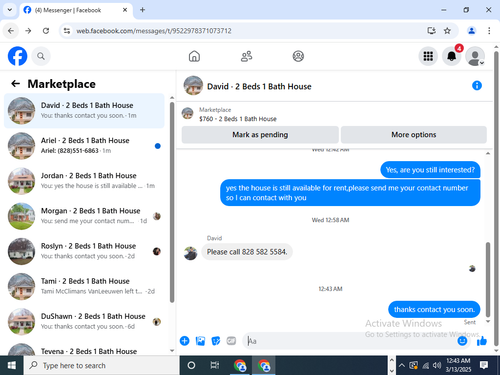Open the Cortana circle on taskbar
The image size is (500, 375).
(191, 365)
